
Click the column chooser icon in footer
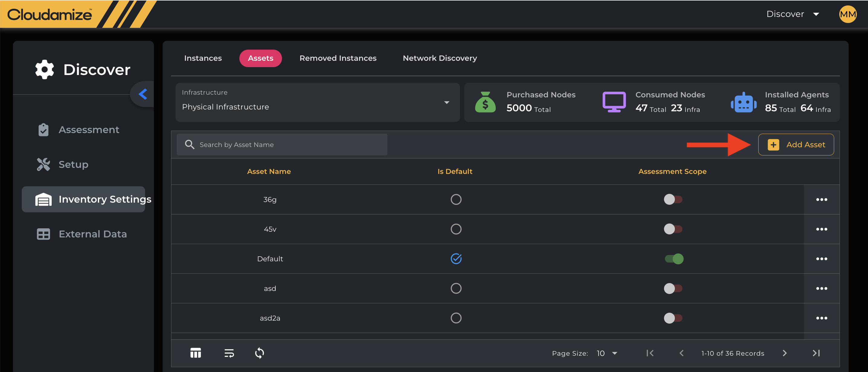pos(196,353)
